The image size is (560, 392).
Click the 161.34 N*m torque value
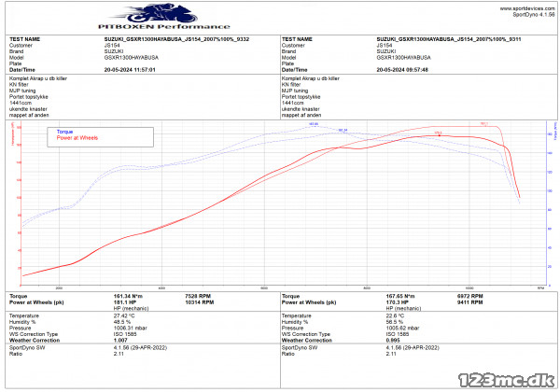click(128, 296)
